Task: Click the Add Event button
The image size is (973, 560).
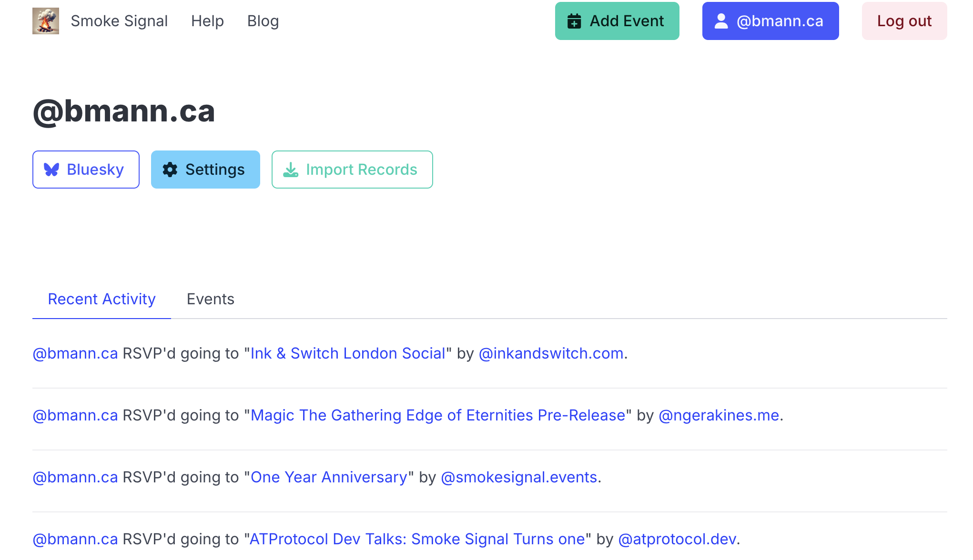Action: pos(617,21)
